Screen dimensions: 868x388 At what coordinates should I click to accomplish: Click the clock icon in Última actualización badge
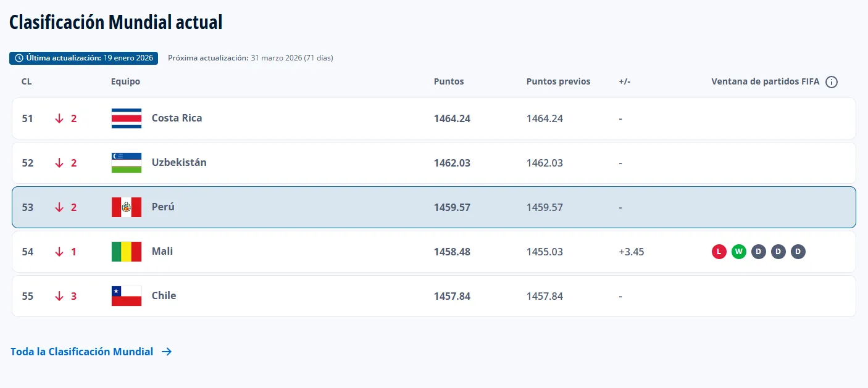[19, 58]
